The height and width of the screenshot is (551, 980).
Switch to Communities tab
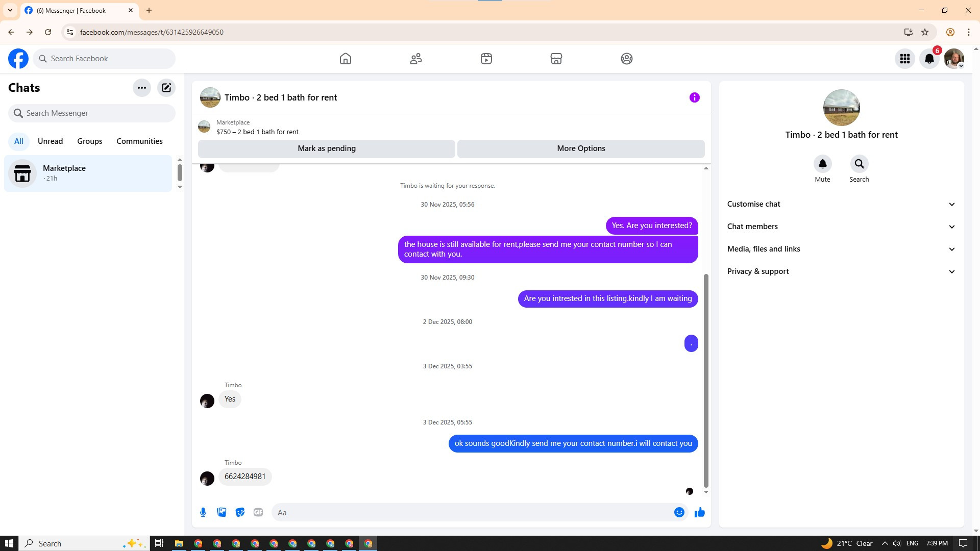click(x=139, y=141)
